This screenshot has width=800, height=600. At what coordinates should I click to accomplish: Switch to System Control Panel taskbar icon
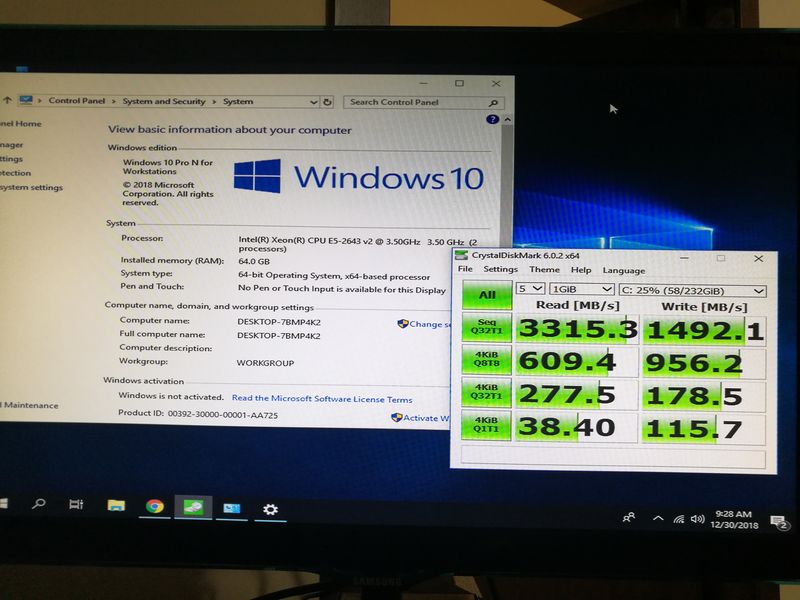point(232,508)
